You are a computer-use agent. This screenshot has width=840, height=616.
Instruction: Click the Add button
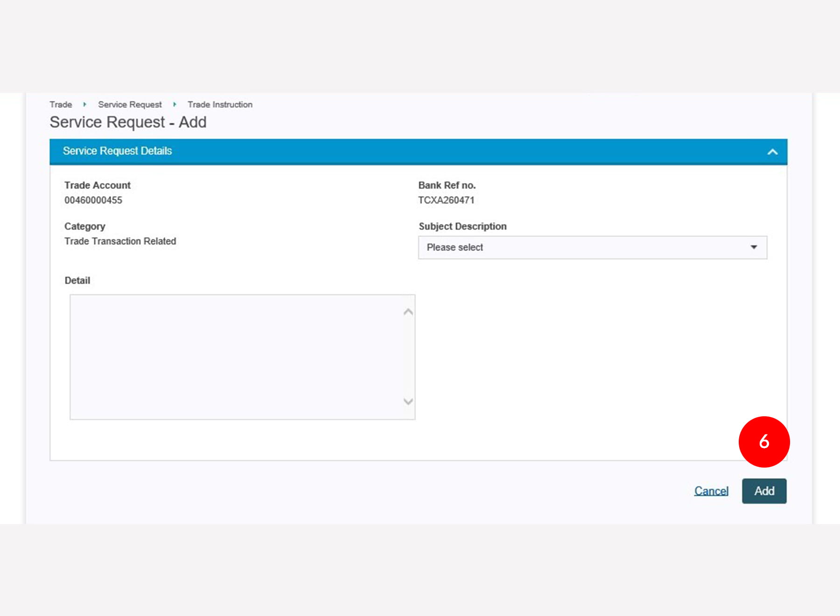[x=764, y=491]
